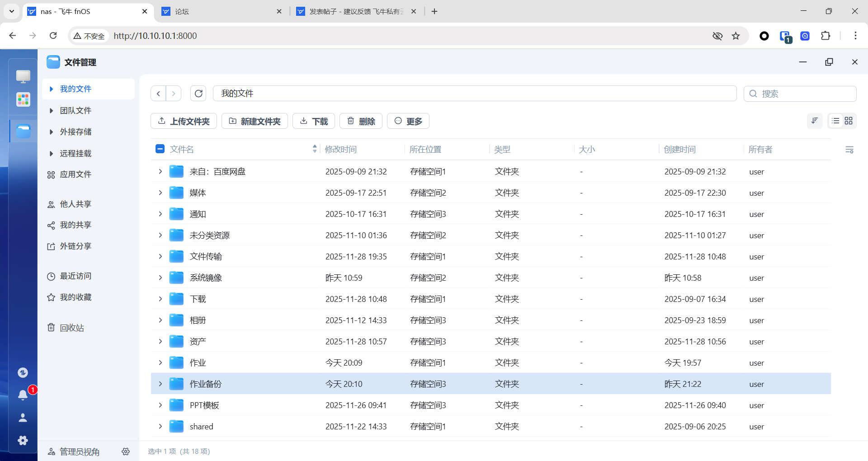
Task: Switch to grid view layout
Action: click(849, 121)
